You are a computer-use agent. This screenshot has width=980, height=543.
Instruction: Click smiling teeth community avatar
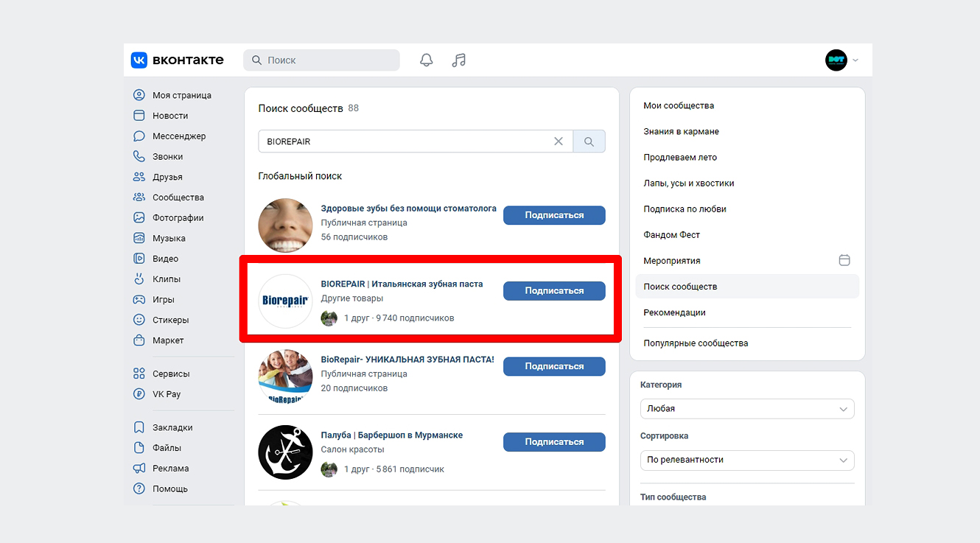coord(286,225)
